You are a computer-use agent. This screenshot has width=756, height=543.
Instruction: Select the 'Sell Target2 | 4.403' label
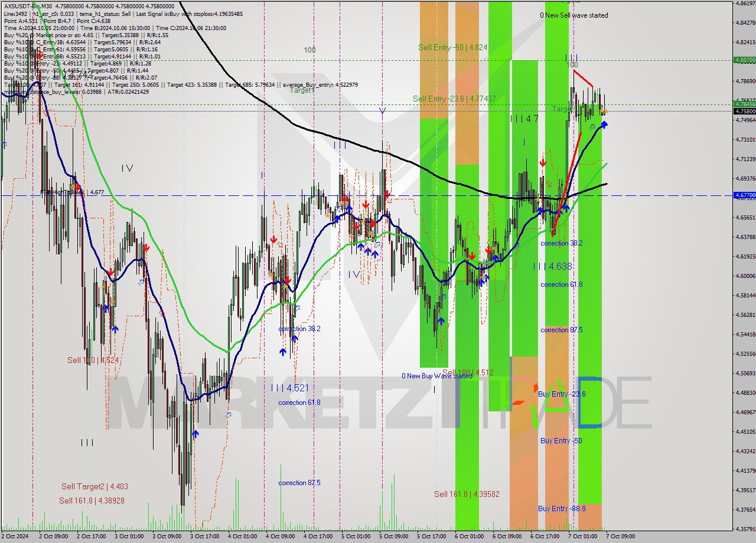pos(94,486)
